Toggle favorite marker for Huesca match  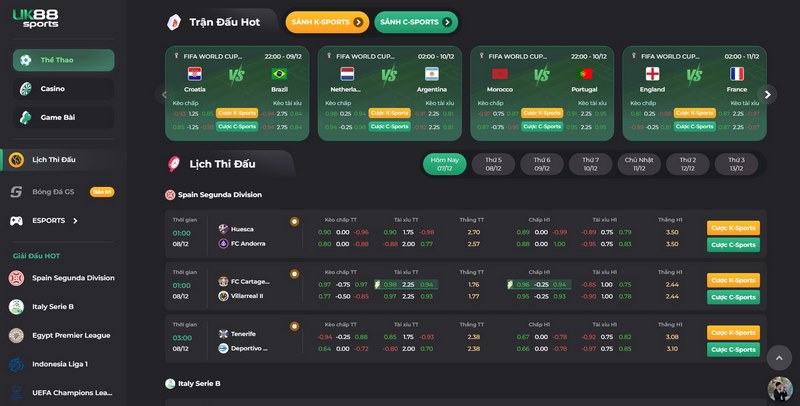tap(294, 221)
